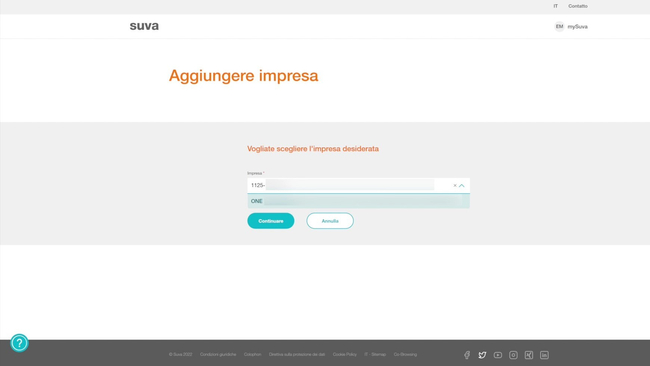Image resolution: width=650 pixels, height=366 pixels.
Task: Open Condizioni giuridiche footer link
Action: (218, 354)
